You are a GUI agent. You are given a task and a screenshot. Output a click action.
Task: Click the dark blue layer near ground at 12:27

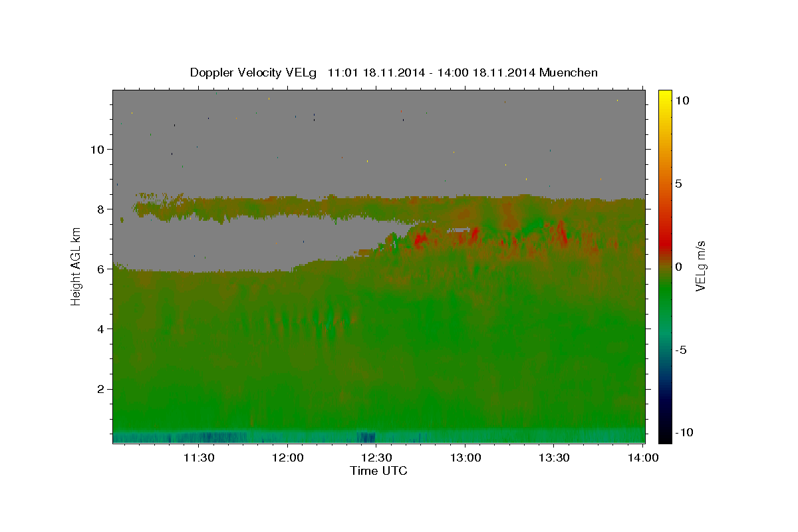366,436
